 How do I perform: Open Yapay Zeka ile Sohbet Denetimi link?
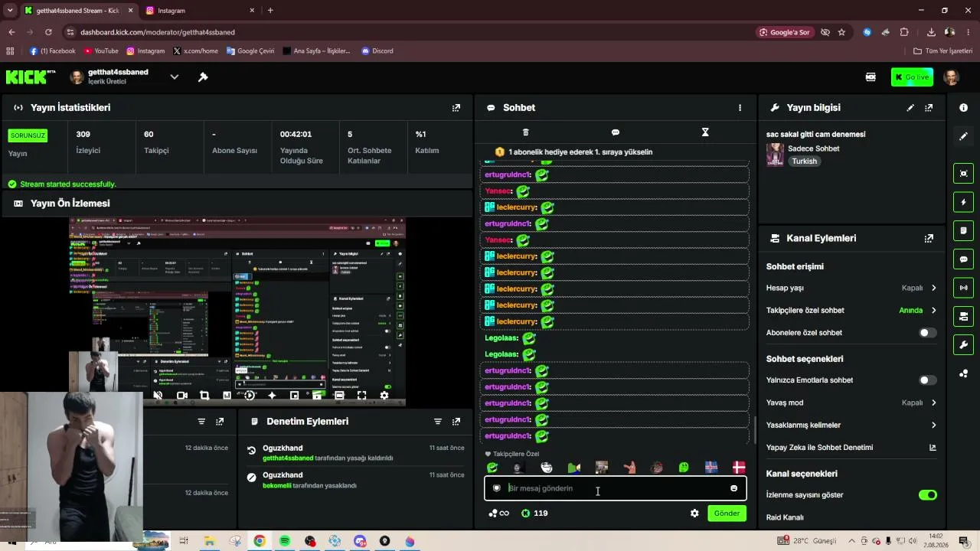pyautogui.click(x=851, y=448)
